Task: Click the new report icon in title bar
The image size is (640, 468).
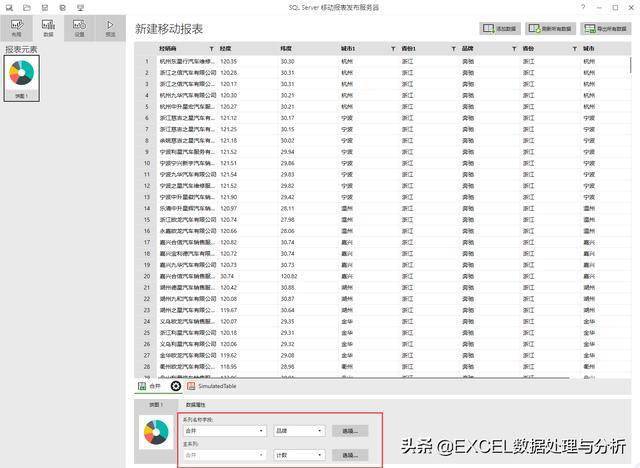Action: coord(9,7)
